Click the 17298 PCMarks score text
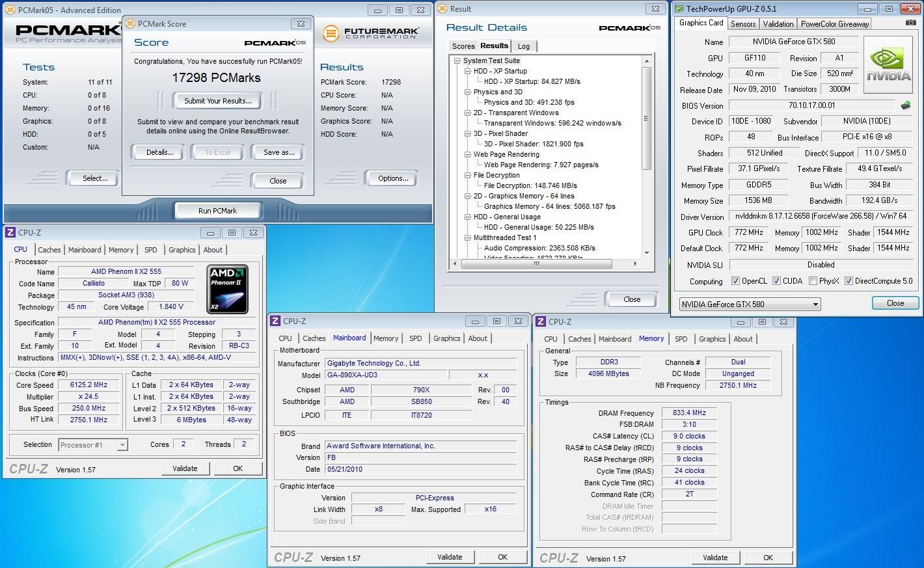This screenshot has width=924, height=568. [216, 77]
